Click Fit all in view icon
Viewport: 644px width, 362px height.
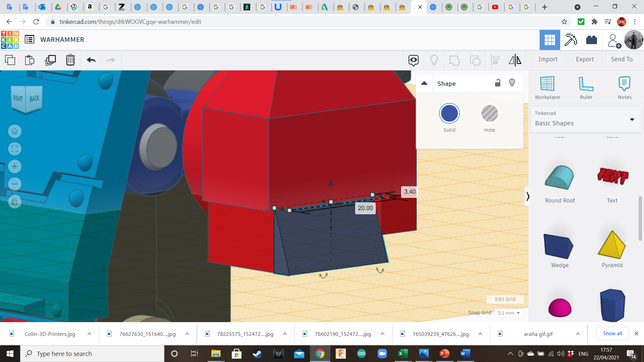15,149
